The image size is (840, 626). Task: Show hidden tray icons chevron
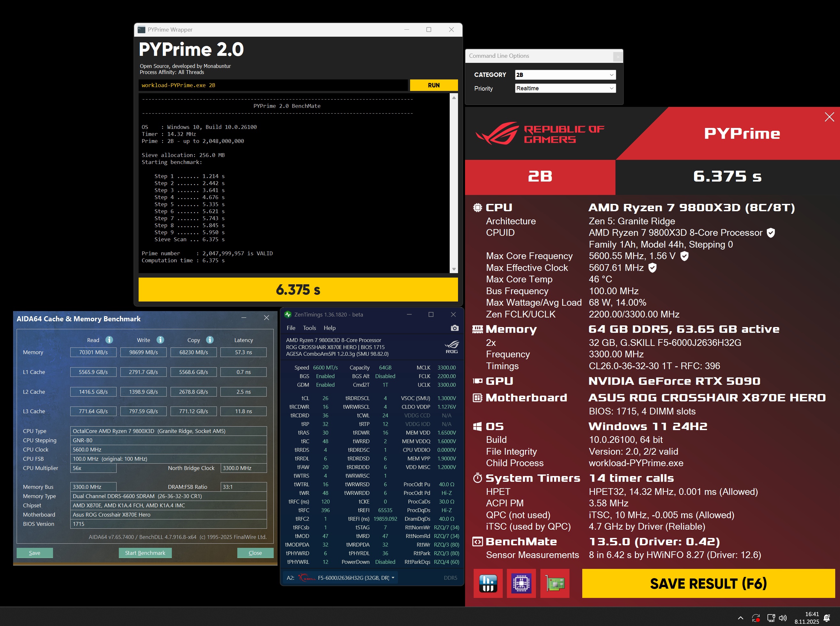[740, 618]
